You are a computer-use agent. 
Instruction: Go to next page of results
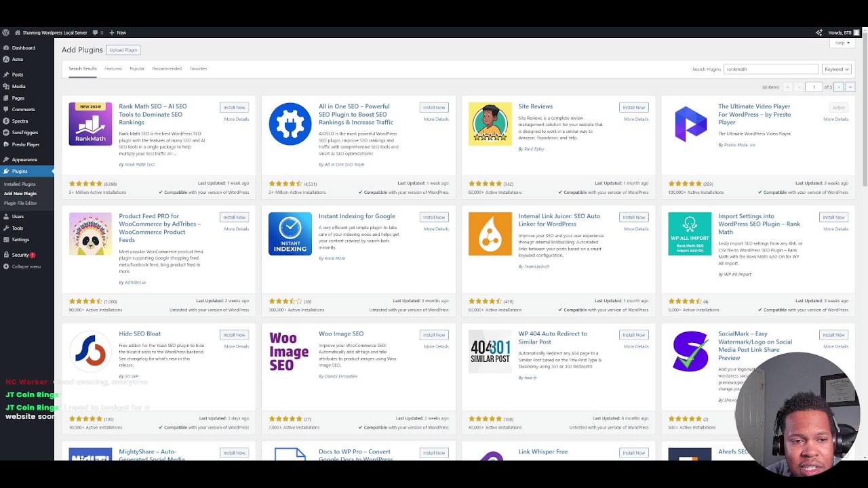(x=839, y=87)
